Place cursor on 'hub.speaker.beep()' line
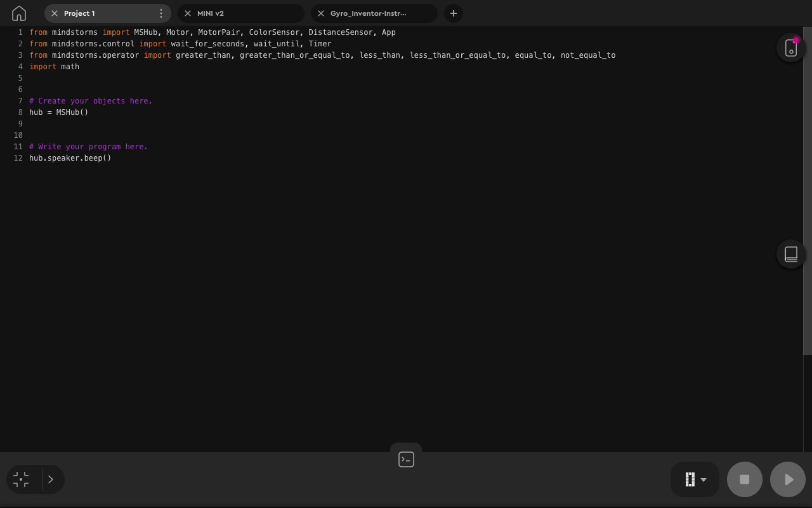Viewport: 812px width, 508px height. coord(70,158)
